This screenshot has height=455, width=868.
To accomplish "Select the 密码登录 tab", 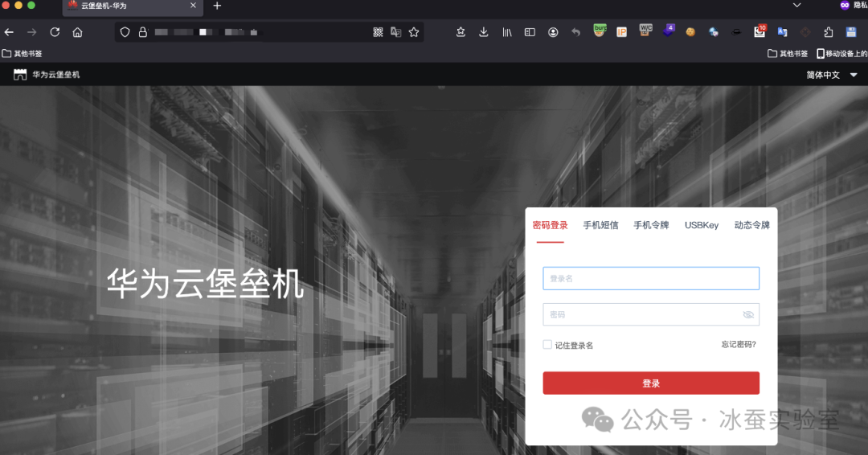I will point(551,225).
